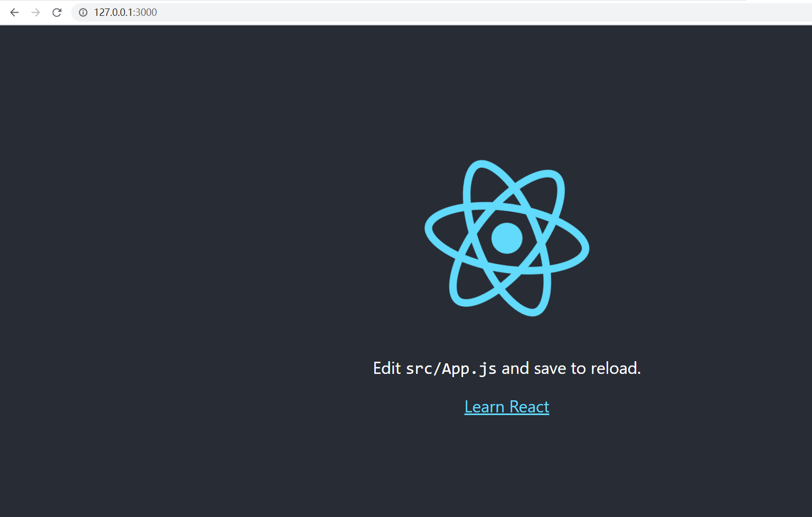
Task: Go back using the browser back arrow
Action: [14, 12]
